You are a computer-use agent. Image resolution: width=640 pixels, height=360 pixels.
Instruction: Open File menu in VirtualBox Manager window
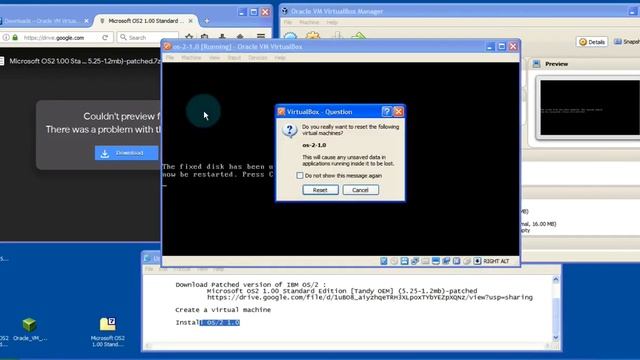point(288,22)
